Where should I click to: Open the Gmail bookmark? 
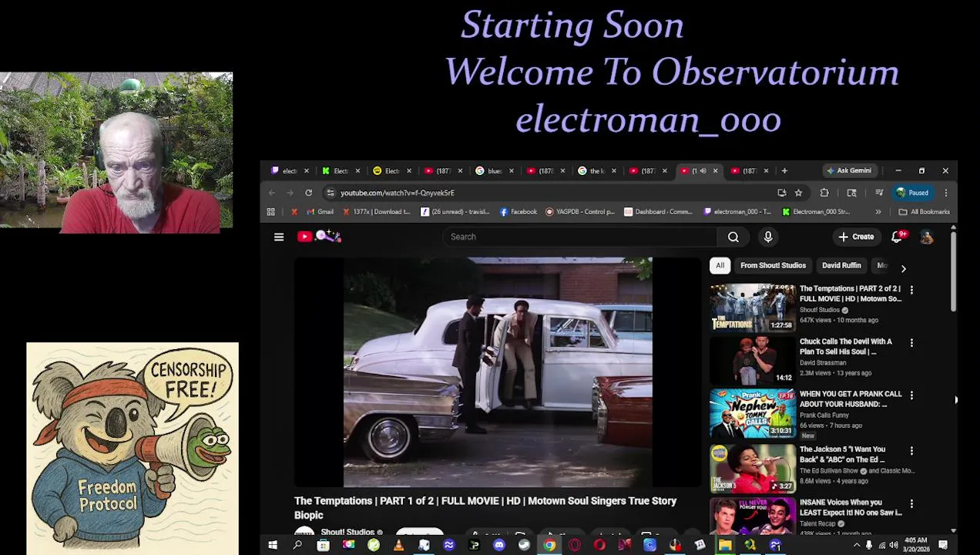[320, 212]
